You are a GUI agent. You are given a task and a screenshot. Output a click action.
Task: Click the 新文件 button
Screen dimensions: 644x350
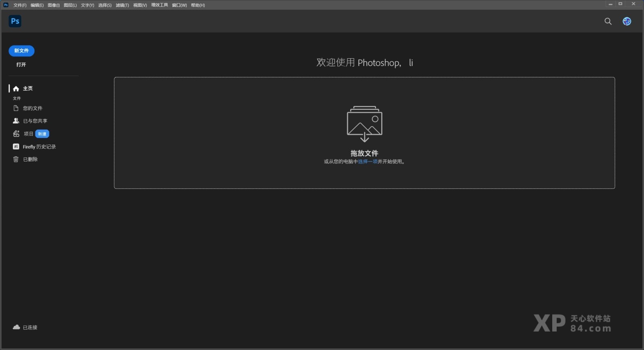21,51
